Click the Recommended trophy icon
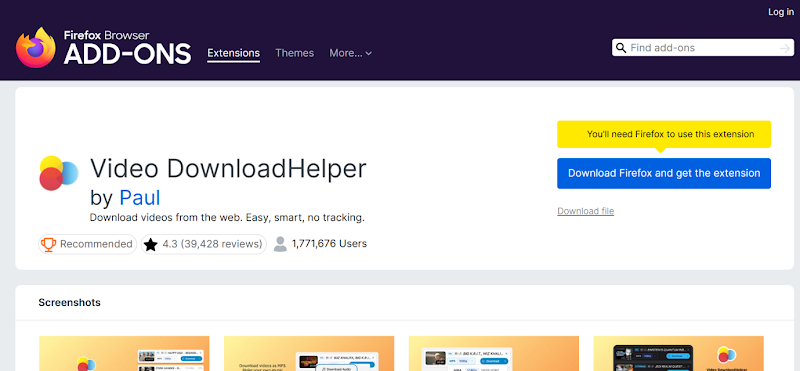The height and width of the screenshot is (371, 800). tap(48, 244)
